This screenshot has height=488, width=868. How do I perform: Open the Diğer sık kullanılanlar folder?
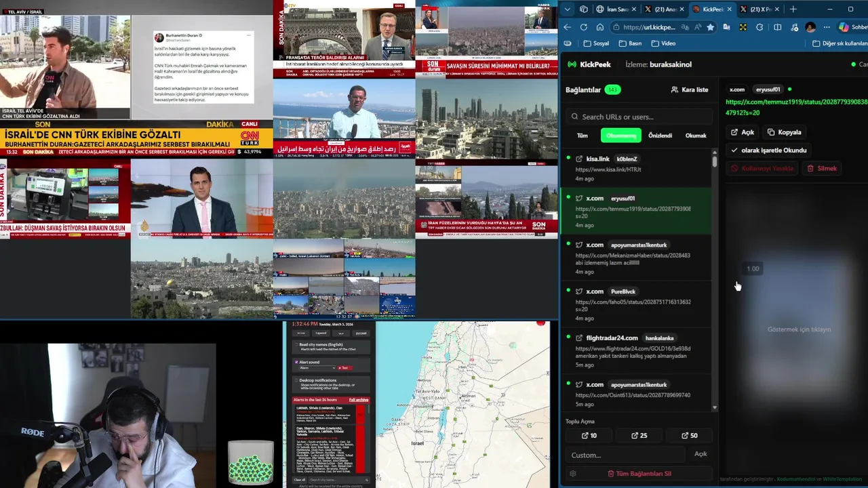(x=840, y=43)
